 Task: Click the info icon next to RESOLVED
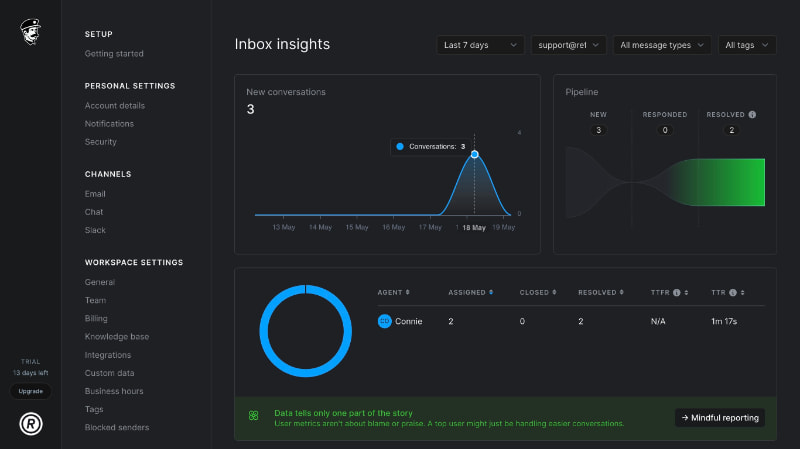752,114
